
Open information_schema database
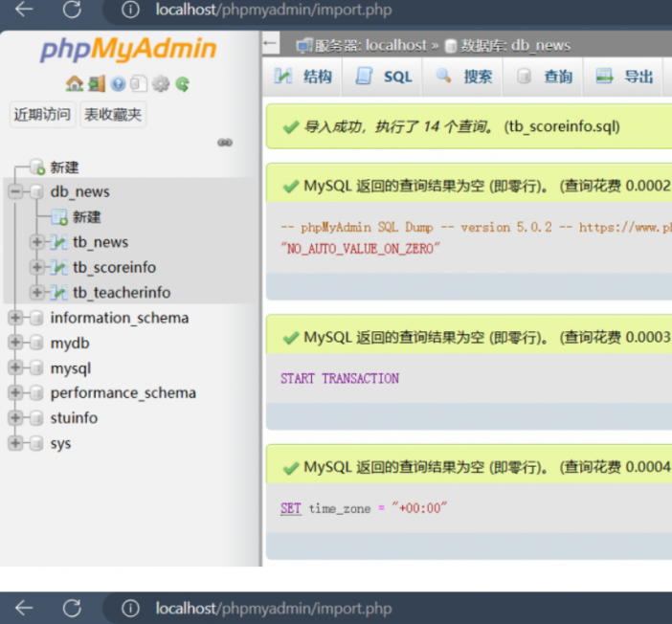120,318
